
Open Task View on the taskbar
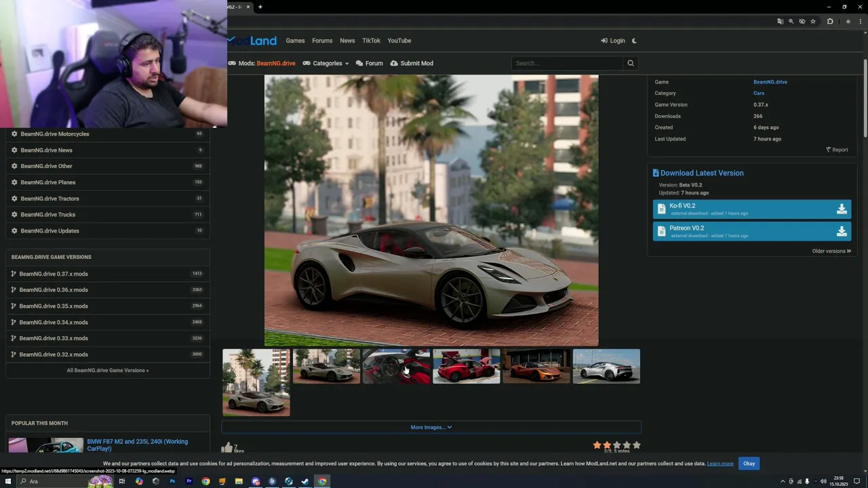[122, 481]
